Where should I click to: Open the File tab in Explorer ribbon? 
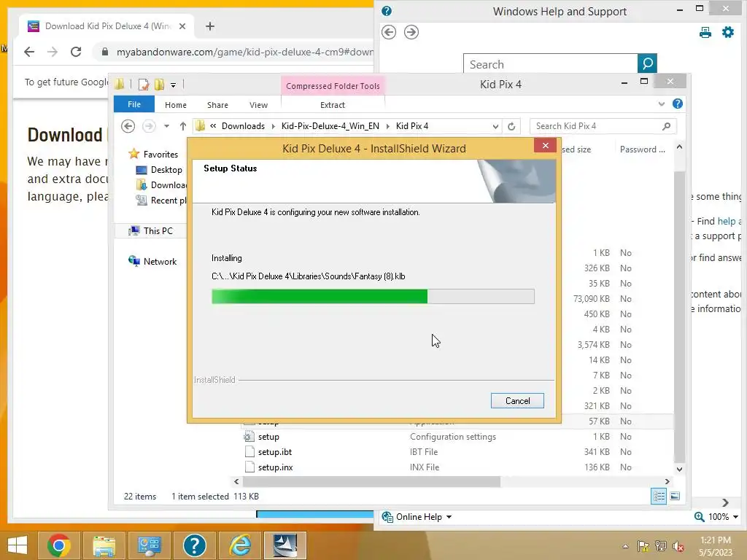tap(134, 104)
